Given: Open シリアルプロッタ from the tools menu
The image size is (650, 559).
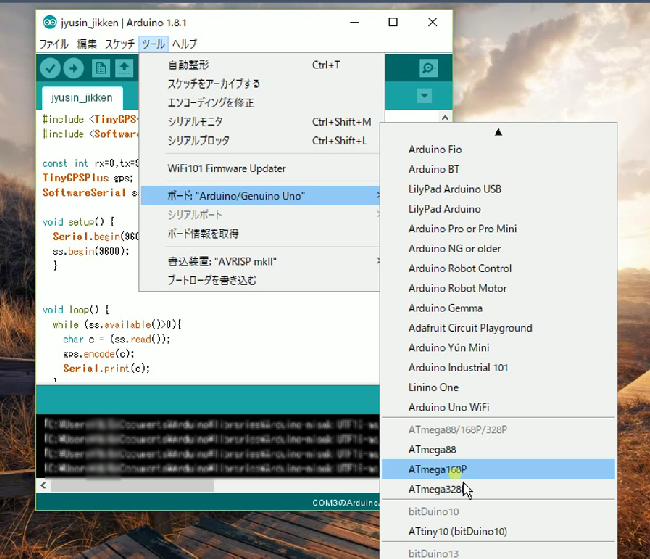Looking at the screenshot, I should 260,141.
